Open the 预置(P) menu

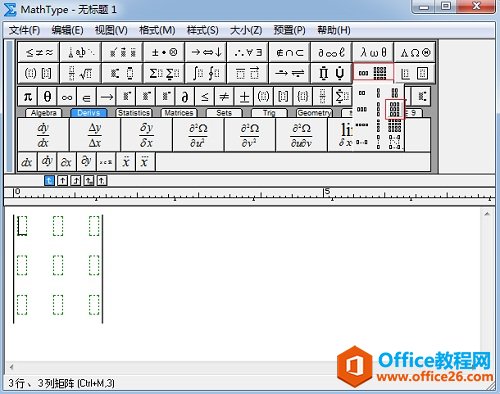(289, 30)
